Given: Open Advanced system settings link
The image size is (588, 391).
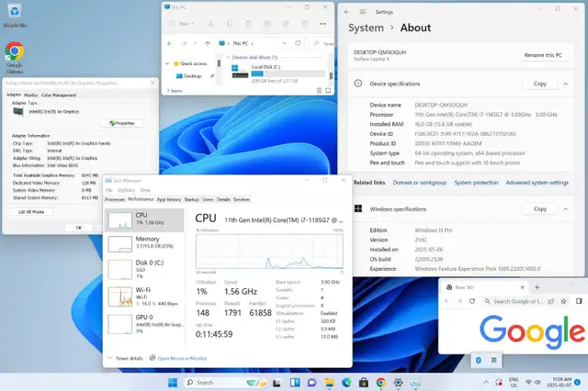Looking at the screenshot, I should pyautogui.click(x=537, y=183).
